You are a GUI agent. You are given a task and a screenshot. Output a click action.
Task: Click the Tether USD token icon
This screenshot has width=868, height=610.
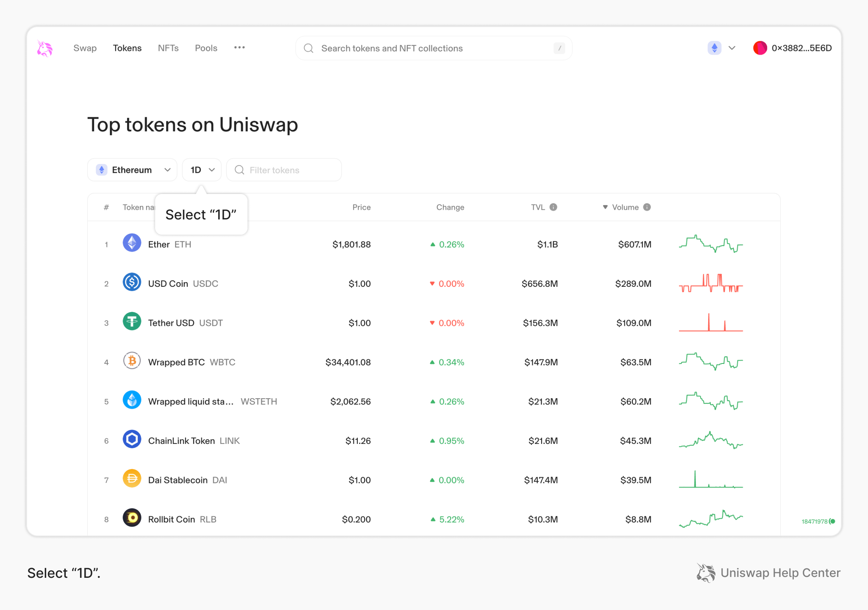(x=132, y=321)
